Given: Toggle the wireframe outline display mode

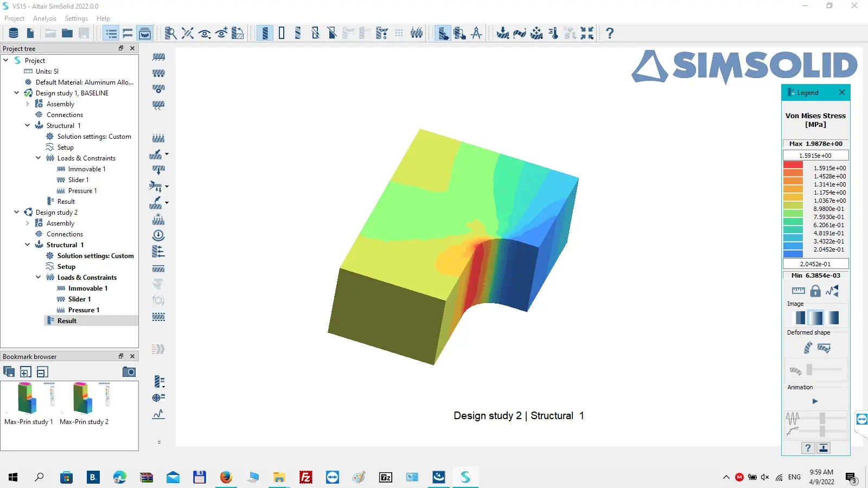Looking at the screenshot, I should (282, 34).
